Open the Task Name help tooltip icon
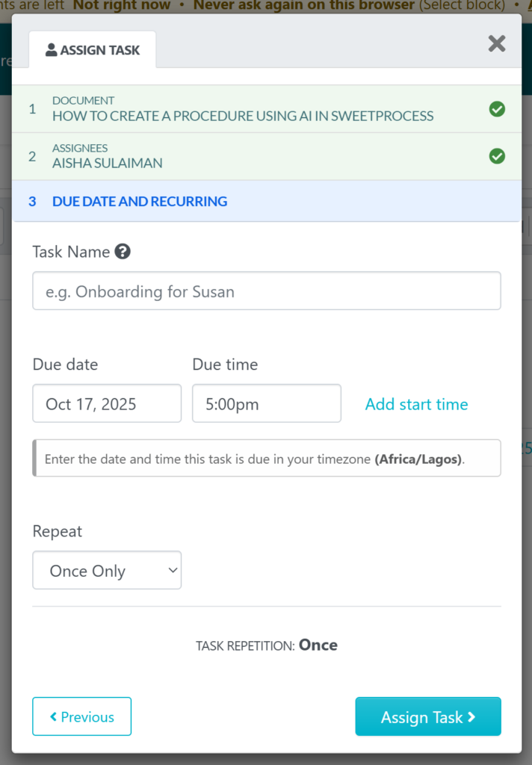 click(123, 252)
